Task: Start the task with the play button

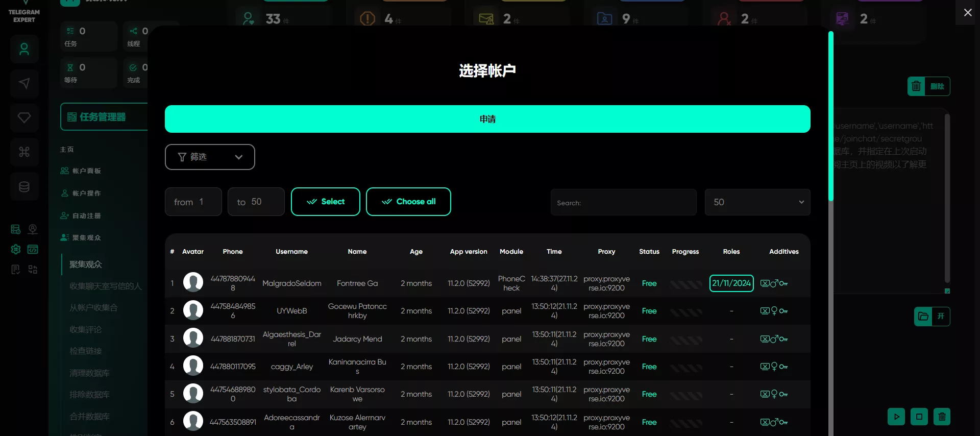Action: tap(896, 417)
